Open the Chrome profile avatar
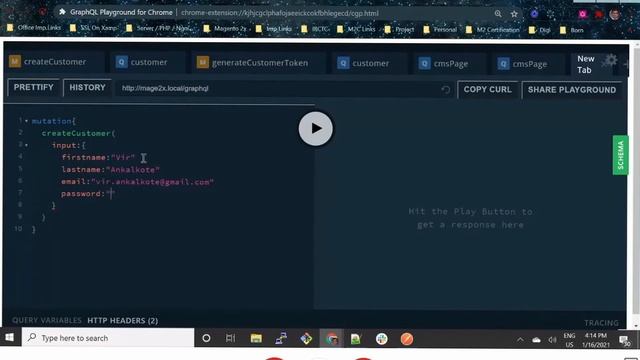The width and height of the screenshot is (640, 360). 615,15
